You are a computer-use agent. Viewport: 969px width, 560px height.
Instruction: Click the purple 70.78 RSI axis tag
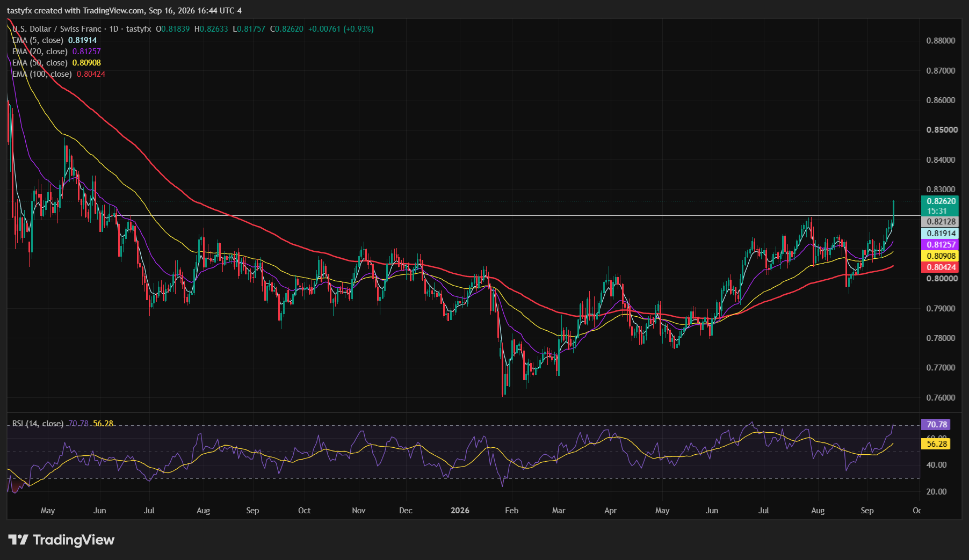click(936, 425)
